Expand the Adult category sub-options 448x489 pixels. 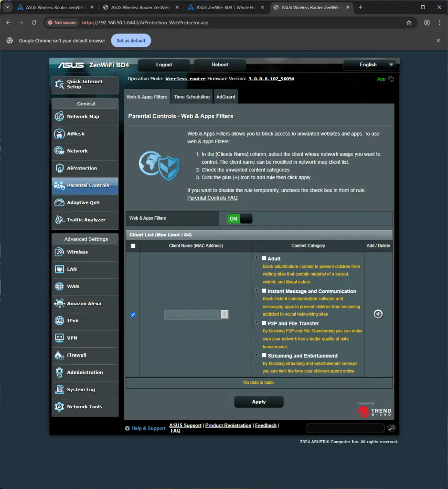tap(257, 257)
